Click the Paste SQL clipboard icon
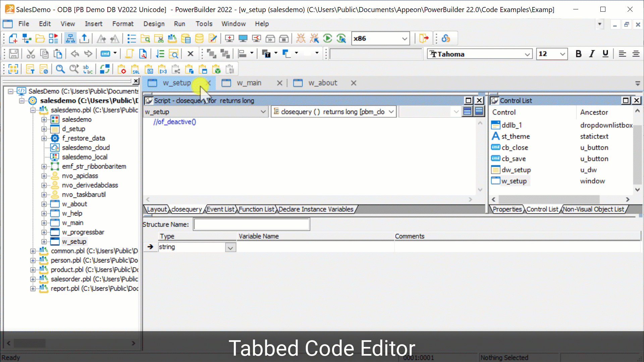Viewport: 644px width, 362px height. (136, 69)
